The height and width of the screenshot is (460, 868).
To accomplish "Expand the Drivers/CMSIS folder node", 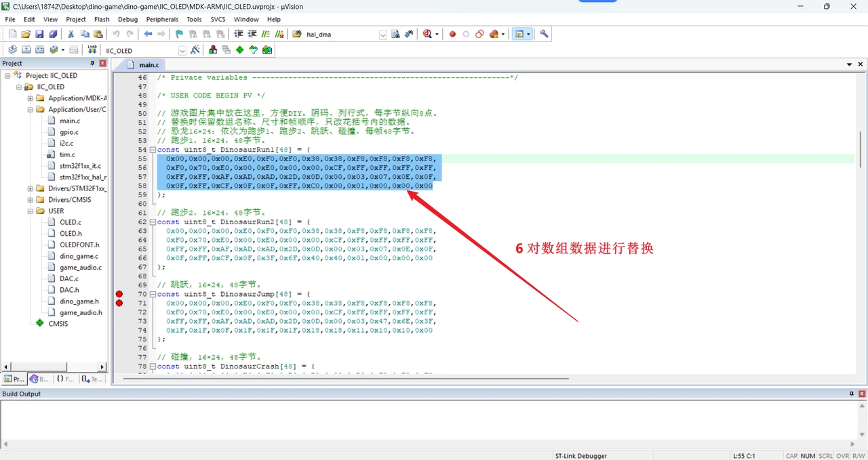I will coord(31,200).
